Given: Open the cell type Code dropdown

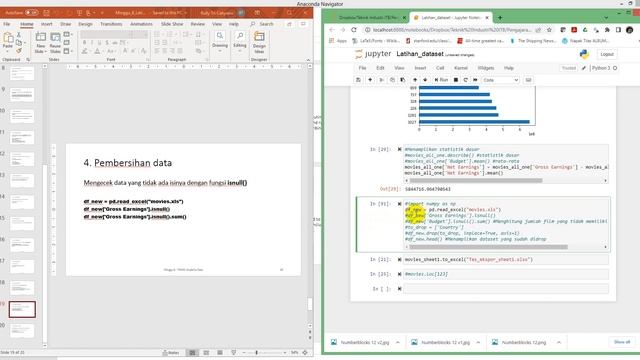Looking at the screenshot, I should tap(500, 80).
